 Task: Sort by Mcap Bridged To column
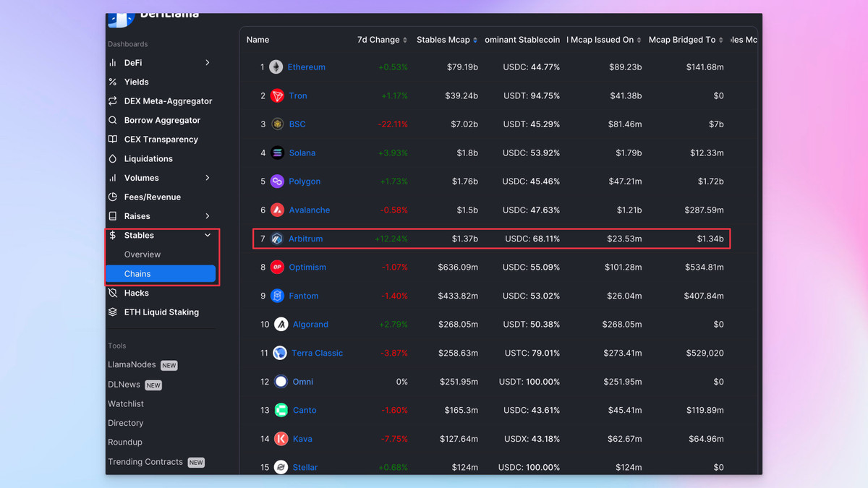pyautogui.click(x=686, y=40)
